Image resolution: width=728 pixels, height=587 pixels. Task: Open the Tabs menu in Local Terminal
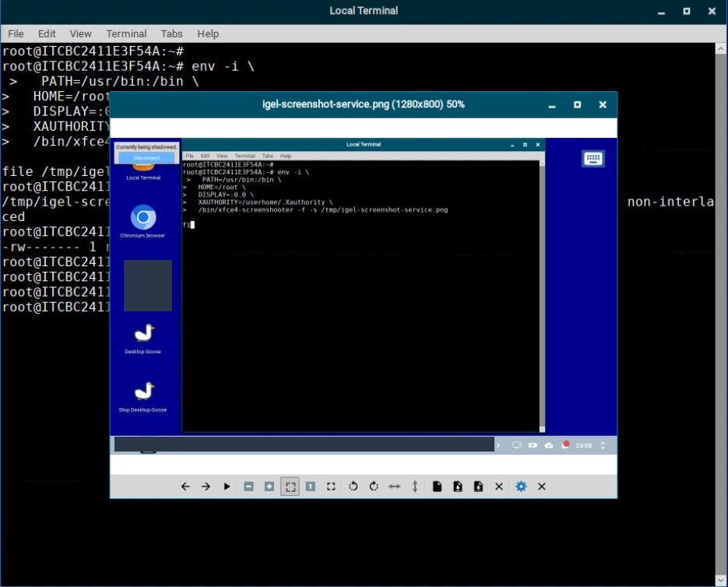click(x=171, y=33)
